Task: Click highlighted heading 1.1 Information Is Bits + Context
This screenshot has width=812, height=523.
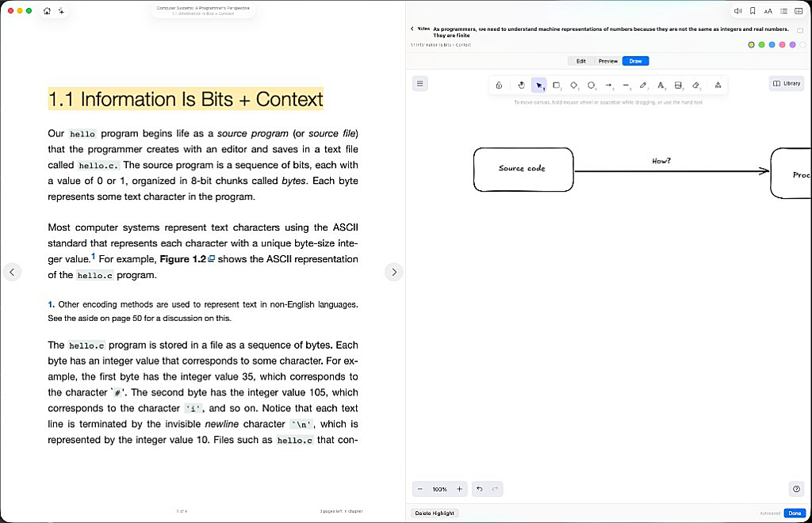Action: point(186,99)
